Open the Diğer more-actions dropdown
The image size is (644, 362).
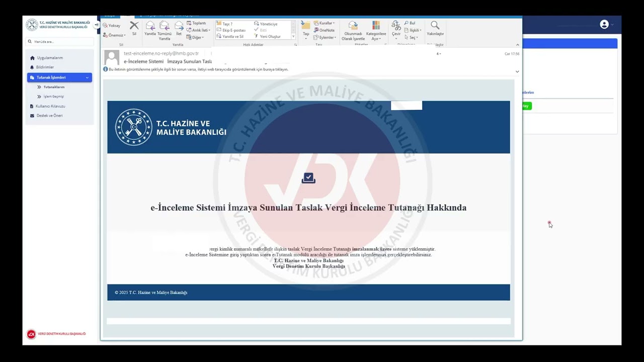(x=195, y=37)
